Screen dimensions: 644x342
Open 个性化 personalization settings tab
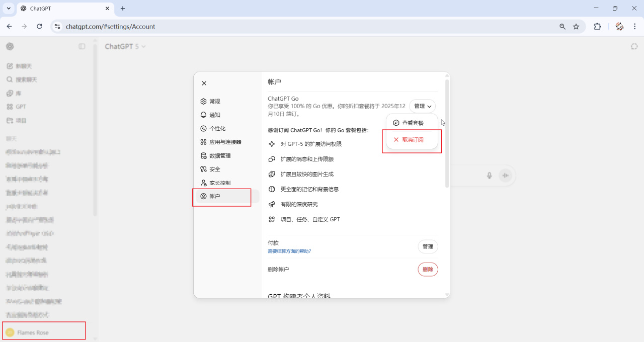coord(227,128)
